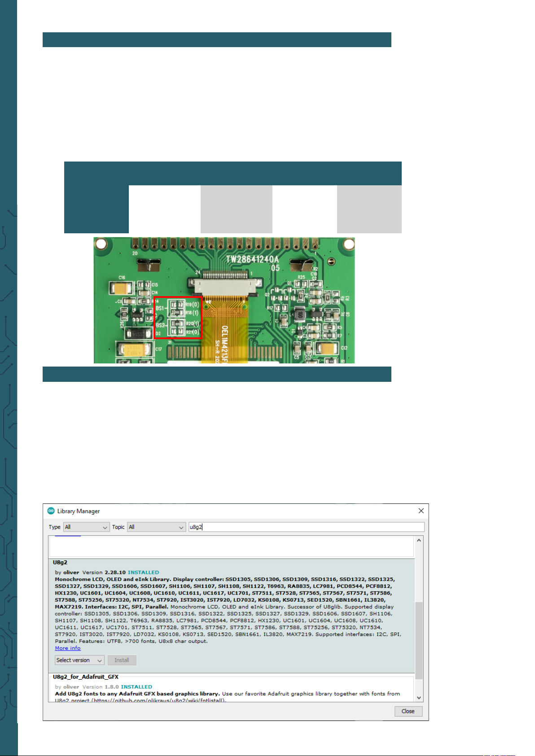The image size is (535, 756).
Task: Click the red highlighted BS1/BS2 resistor box
Action: [178, 318]
